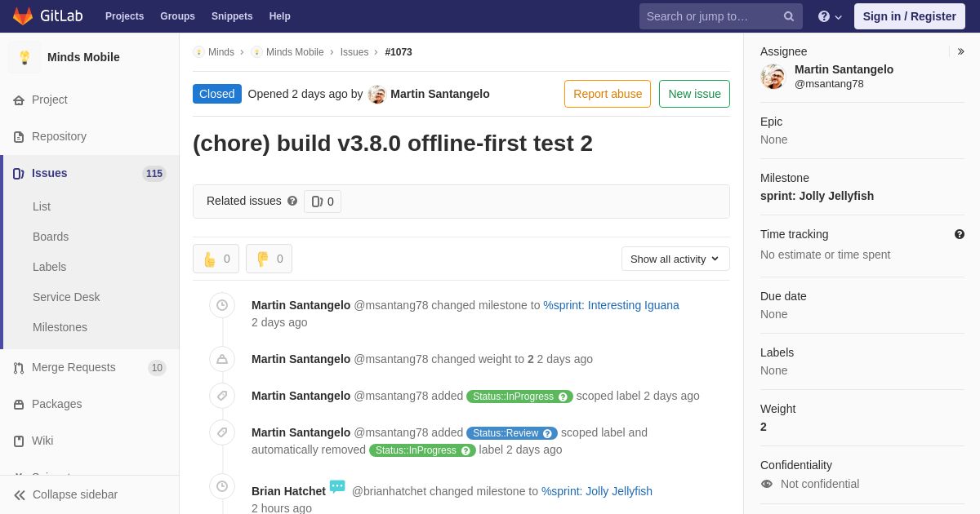Image resolution: width=980 pixels, height=514 pixels.
Task: Open the Snippets menu item
Action: [232, 16]
